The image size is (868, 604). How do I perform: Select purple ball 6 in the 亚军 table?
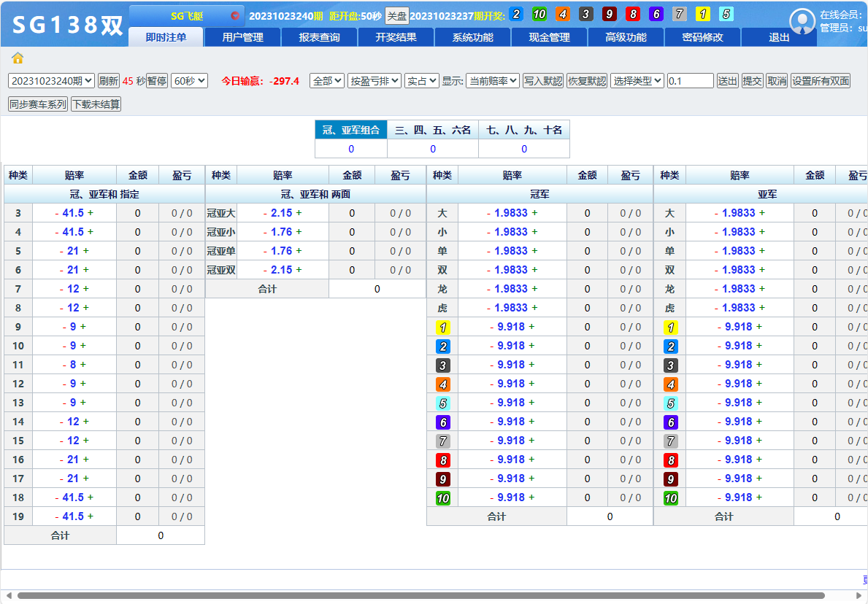click(670, 422)
